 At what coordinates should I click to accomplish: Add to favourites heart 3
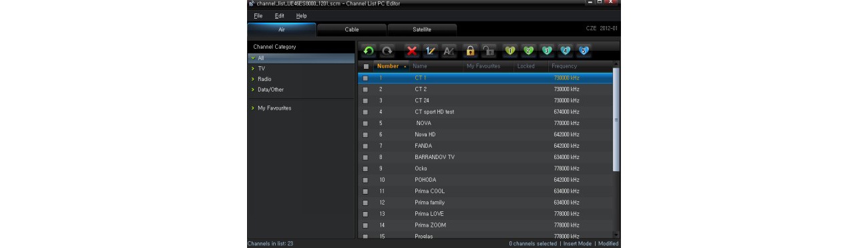[547, 51]
